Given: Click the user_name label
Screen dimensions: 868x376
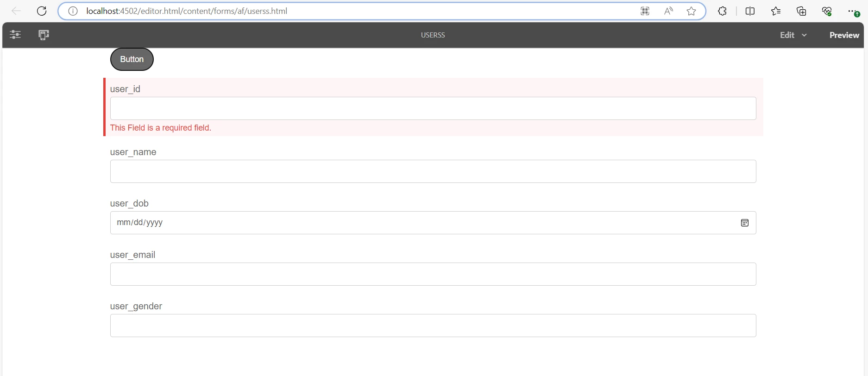Looking at the screenshot, I should pos(133,152).
